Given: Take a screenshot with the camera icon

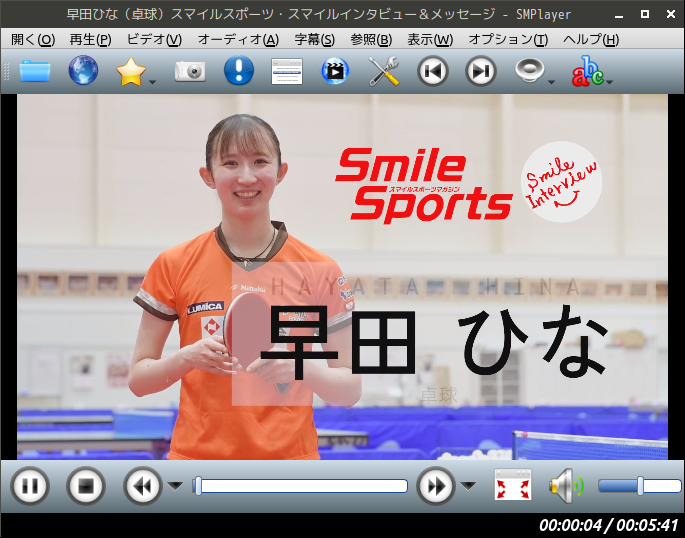Looking at the screenshot, I should pyautogui.click(x=190, y=71).
